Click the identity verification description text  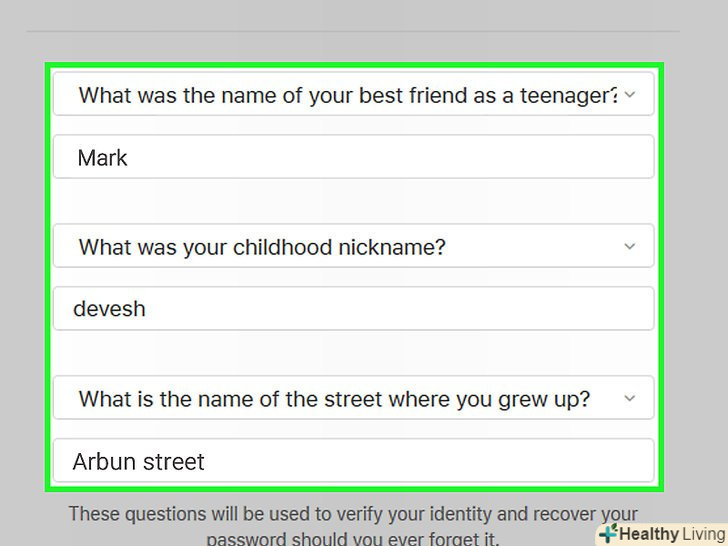(353, 516)
